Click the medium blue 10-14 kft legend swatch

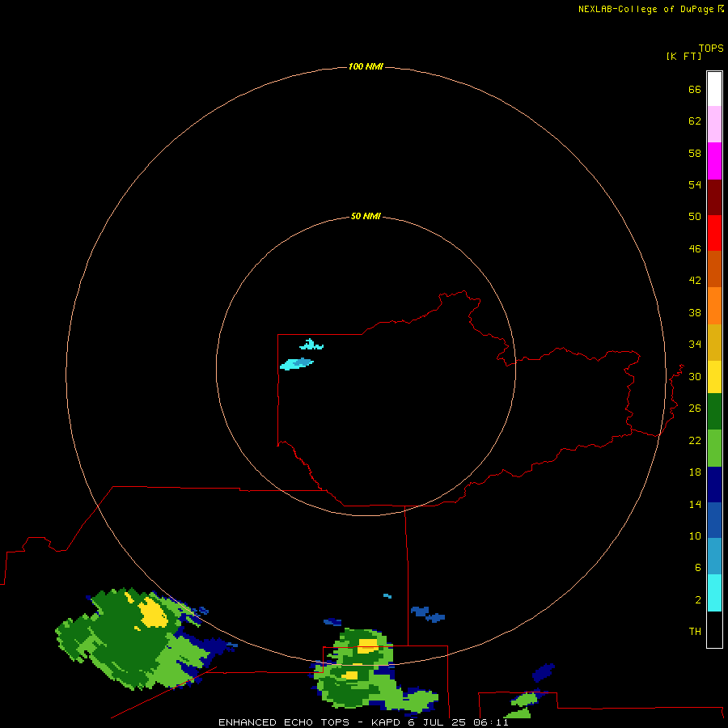(714, 520)
